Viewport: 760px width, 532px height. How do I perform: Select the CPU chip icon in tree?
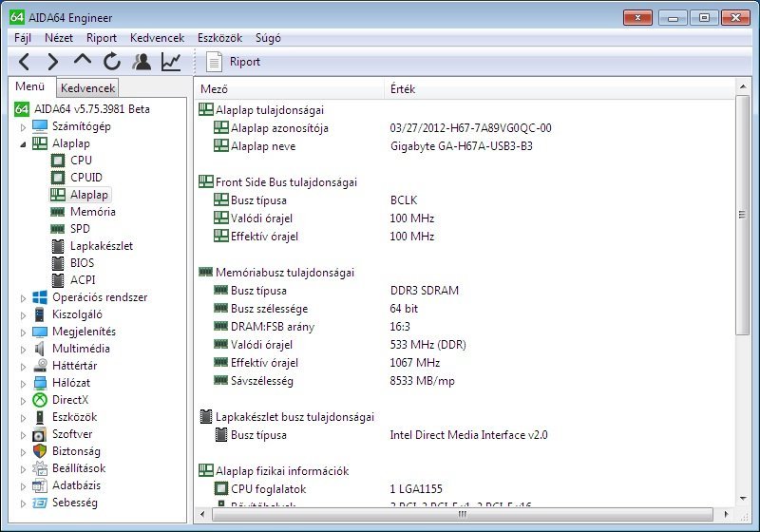(58, 161)
